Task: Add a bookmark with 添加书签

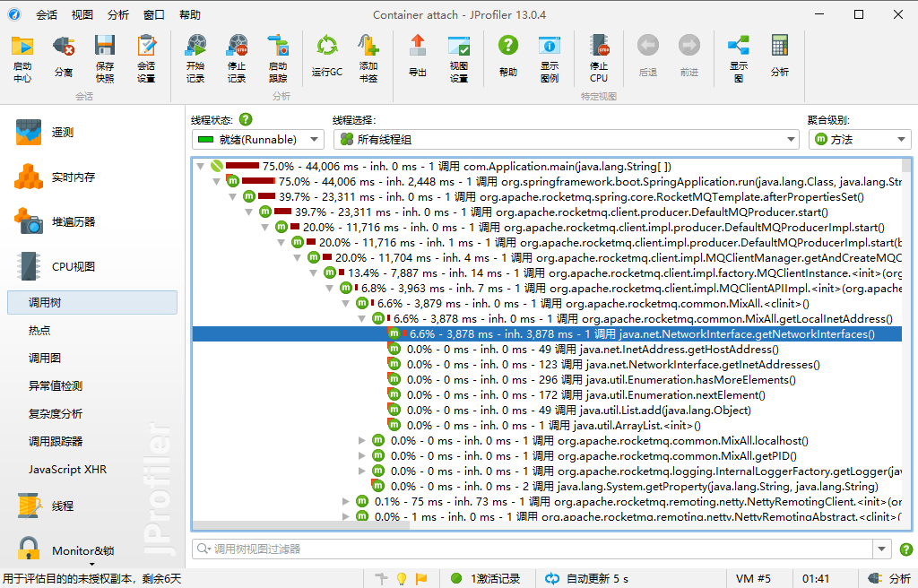Action: click(368, 59)
